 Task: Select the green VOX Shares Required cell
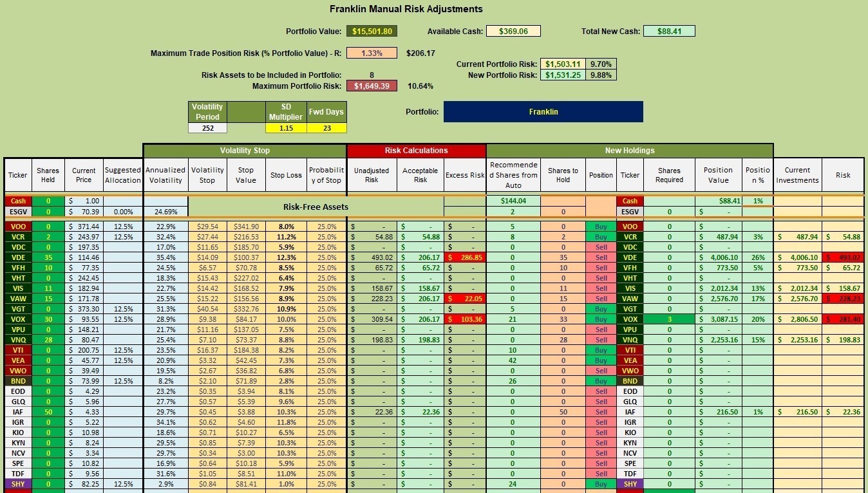(x=669, y=319)
